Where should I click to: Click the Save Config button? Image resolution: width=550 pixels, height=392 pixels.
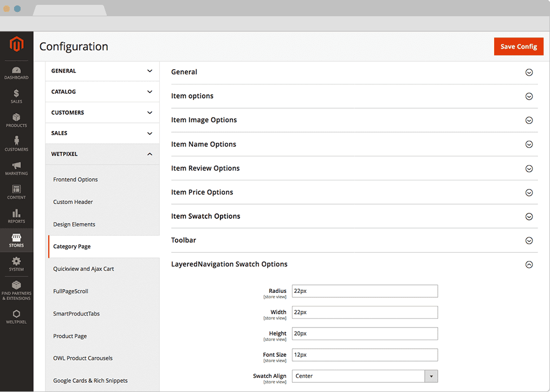tap(518, 47)
